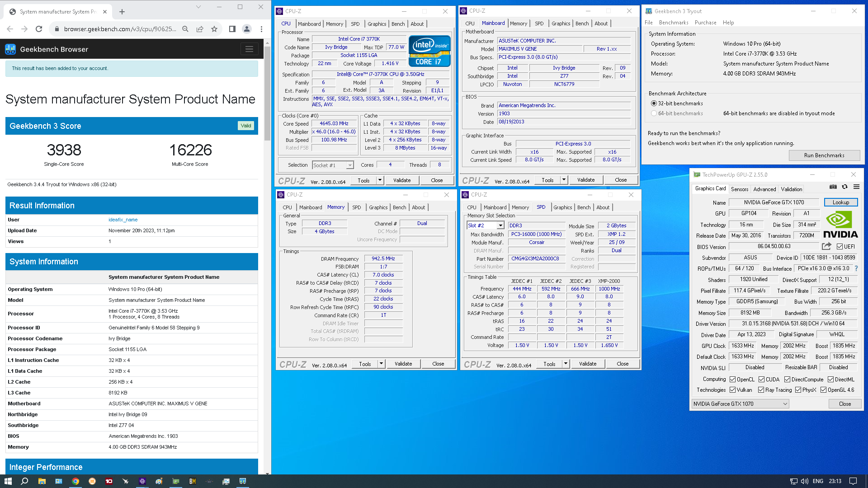
Task: Open Chrome three-dot menu
Action: click(x=261, y=29)
